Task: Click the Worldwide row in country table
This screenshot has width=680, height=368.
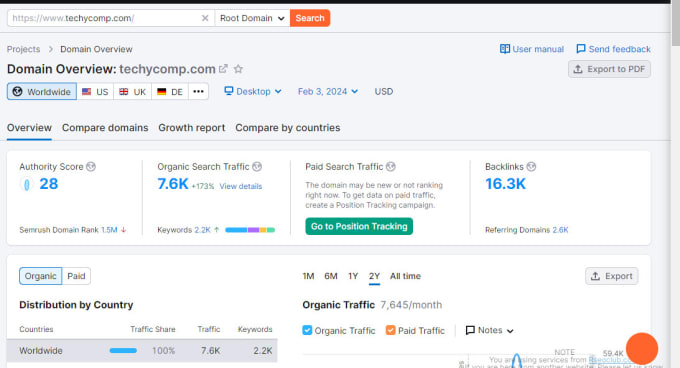Action: (x=142, y=351)
